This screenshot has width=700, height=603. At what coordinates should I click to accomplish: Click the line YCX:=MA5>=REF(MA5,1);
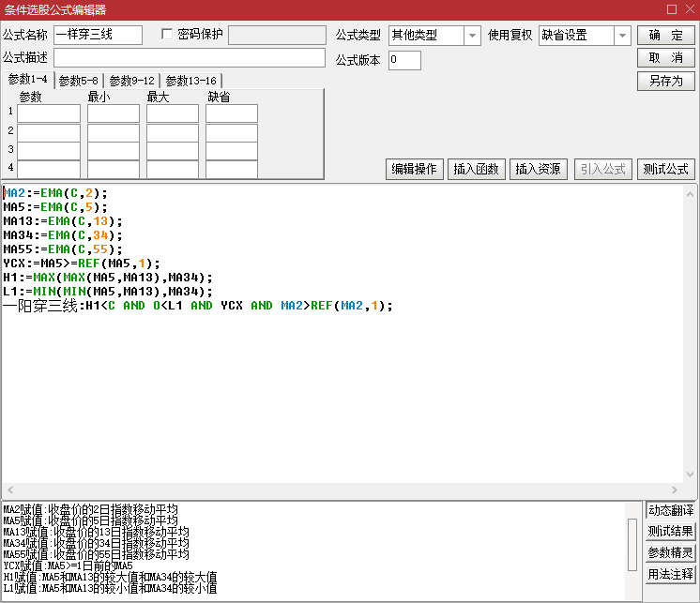[x=82, y=264]
